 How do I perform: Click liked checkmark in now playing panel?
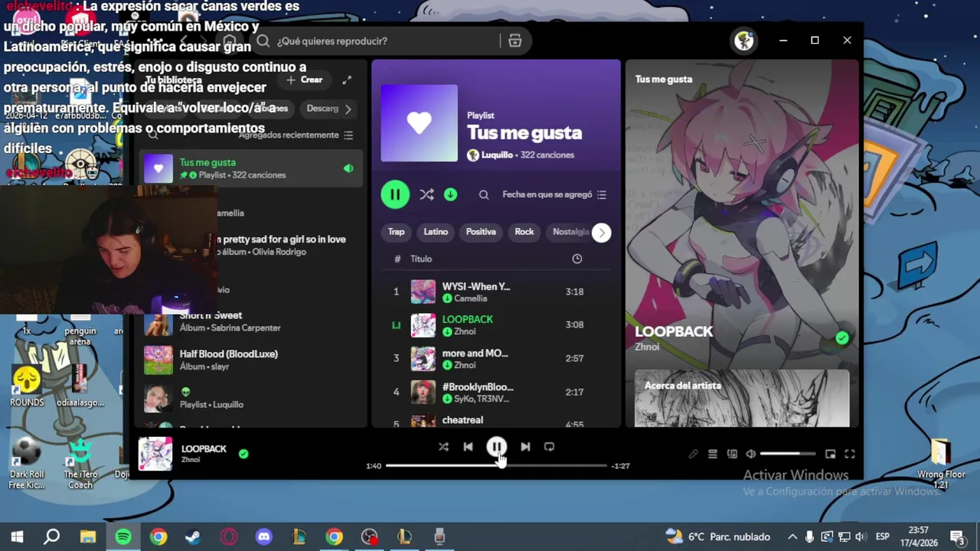(842, 338)
